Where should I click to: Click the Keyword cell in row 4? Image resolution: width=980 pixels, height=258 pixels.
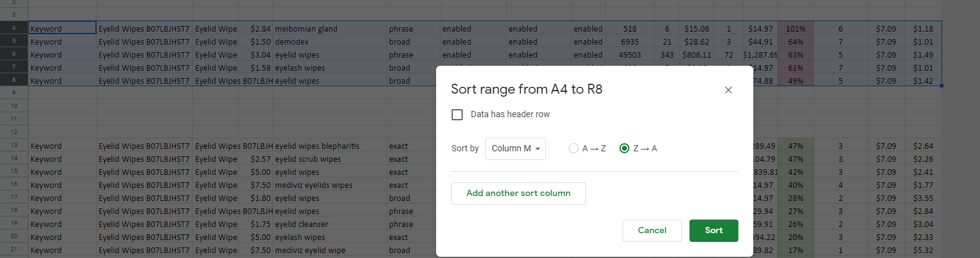coord(62,29)
